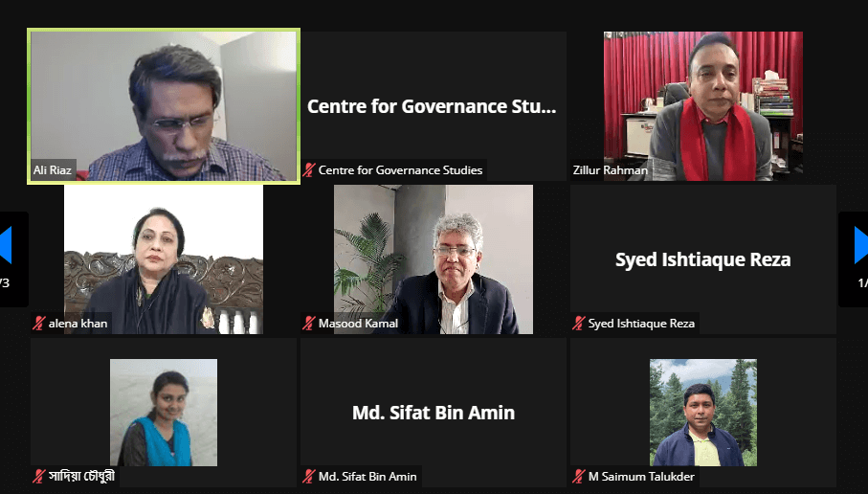Click the Zillur Rahman name label
Image resolution: width=868 pixels, height=494 pixels.
point(610,170)
